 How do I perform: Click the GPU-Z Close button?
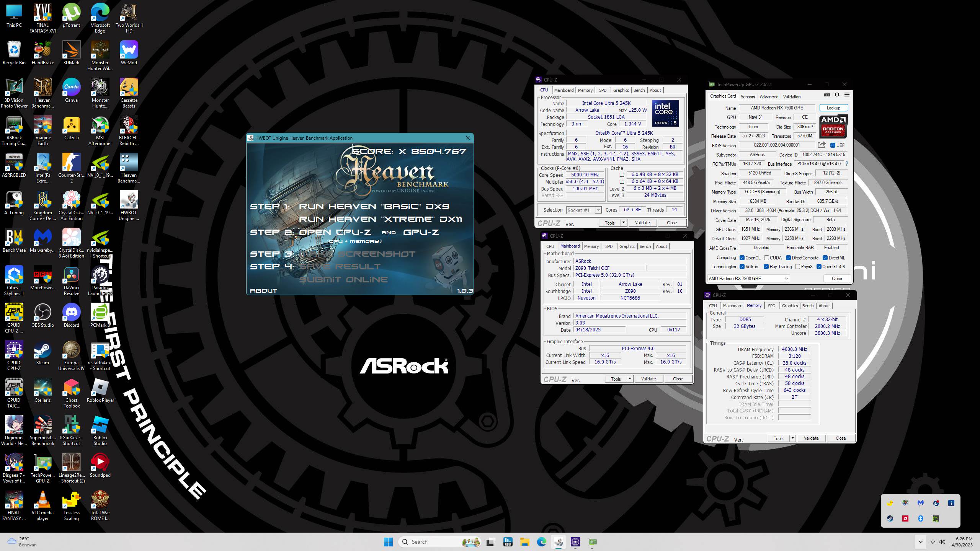pos(837,279)
